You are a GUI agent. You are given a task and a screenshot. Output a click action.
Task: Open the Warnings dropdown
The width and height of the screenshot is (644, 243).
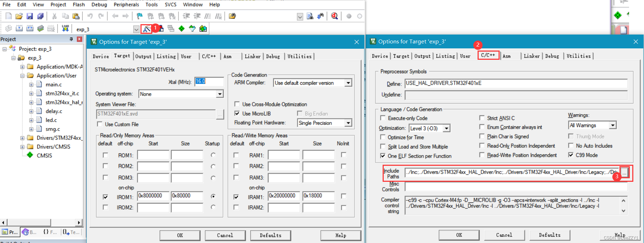tap(613, 125)
